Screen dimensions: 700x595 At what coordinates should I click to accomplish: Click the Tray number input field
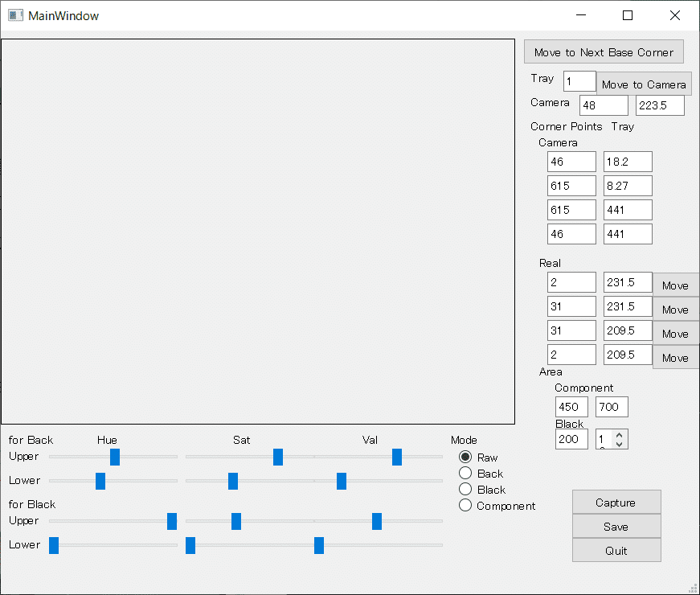click(579, 81)
